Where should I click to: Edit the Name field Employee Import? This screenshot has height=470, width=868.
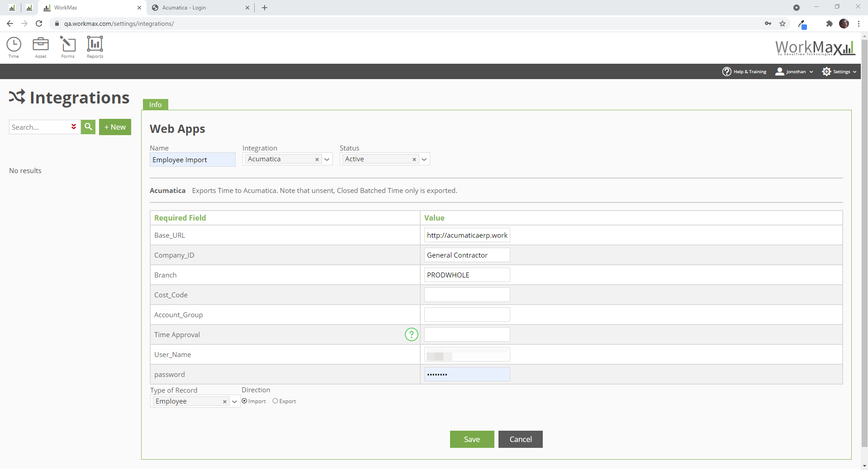click(192, 160)
